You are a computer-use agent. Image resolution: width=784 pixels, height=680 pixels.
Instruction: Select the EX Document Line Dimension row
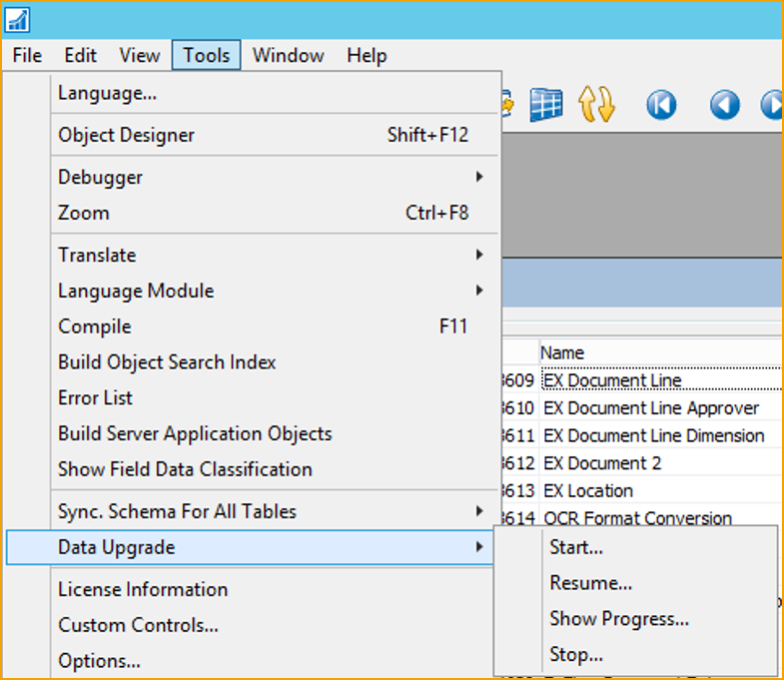643,435
